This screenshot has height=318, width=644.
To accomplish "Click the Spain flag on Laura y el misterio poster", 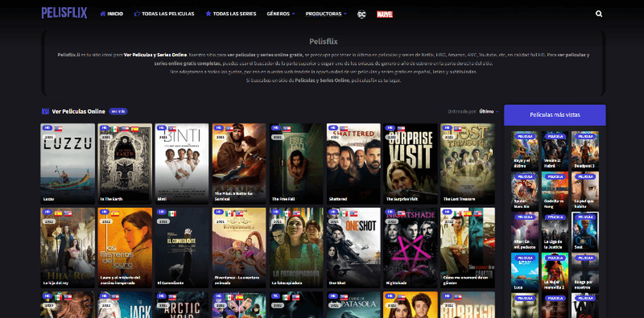I will tap(114, 213).
